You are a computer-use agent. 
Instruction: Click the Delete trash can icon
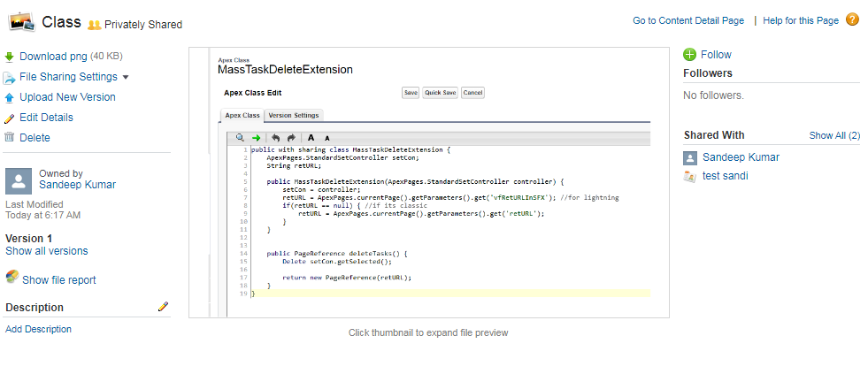[x=10, y=137]
